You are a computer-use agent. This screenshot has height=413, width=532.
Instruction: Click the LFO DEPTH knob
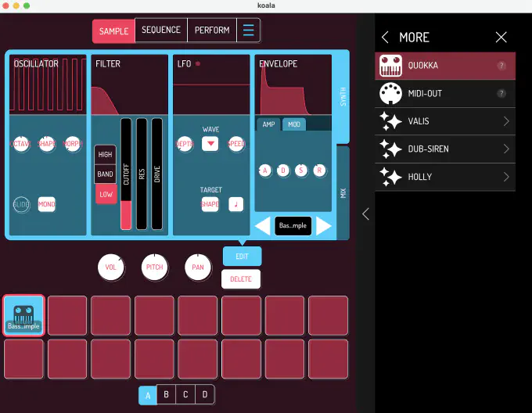click(x=185, y=144)
